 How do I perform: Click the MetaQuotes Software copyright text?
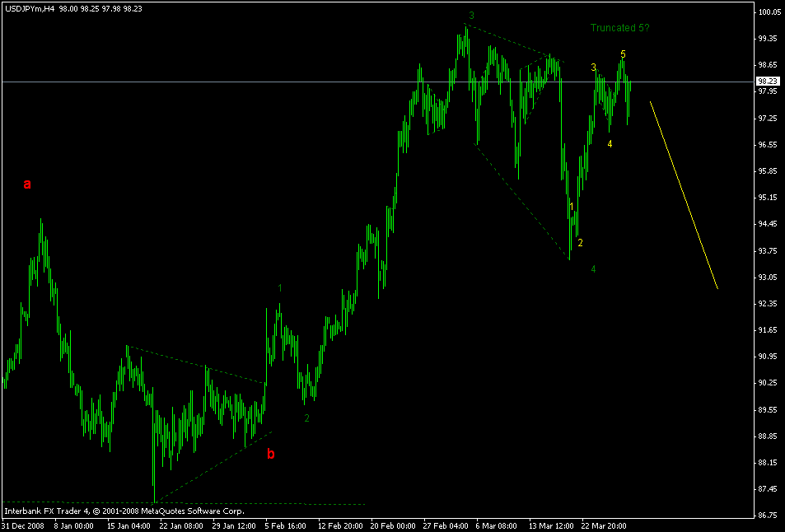(124, 510)
